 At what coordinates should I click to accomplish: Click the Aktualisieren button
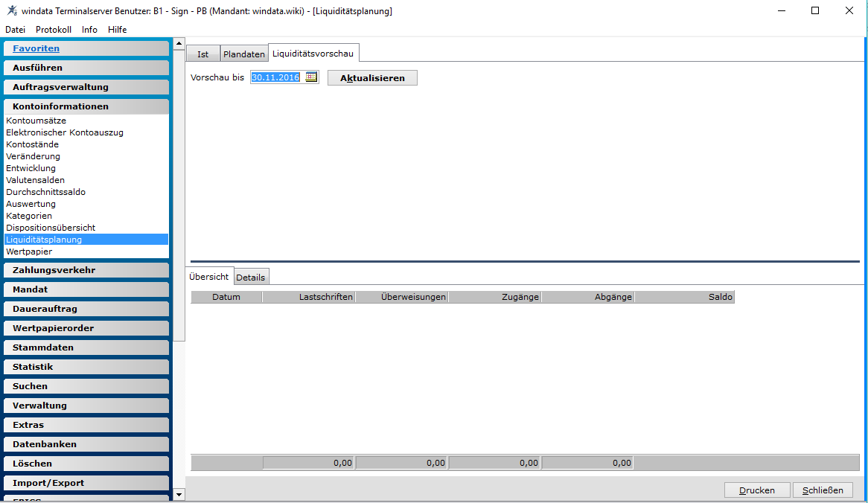(372, 78)
